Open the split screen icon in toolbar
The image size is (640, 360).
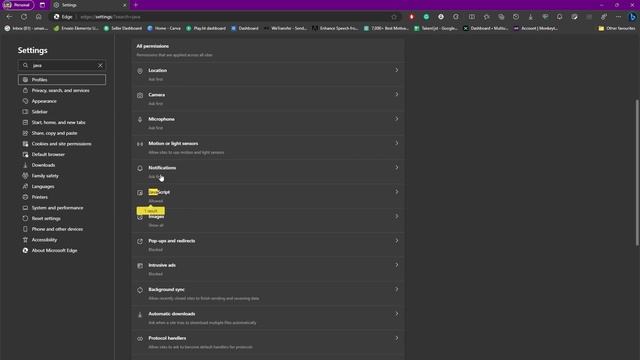471,17
